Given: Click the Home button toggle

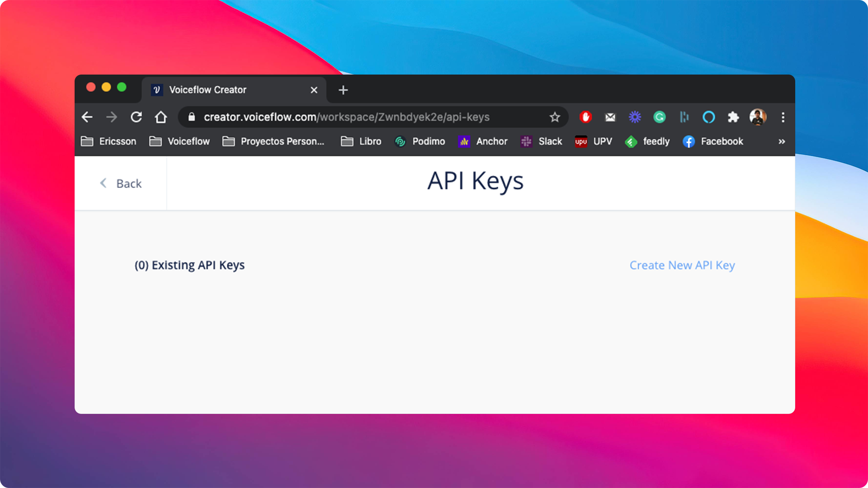Looking at the screenshot, I should pyautogui.click(x=161, y=117).
